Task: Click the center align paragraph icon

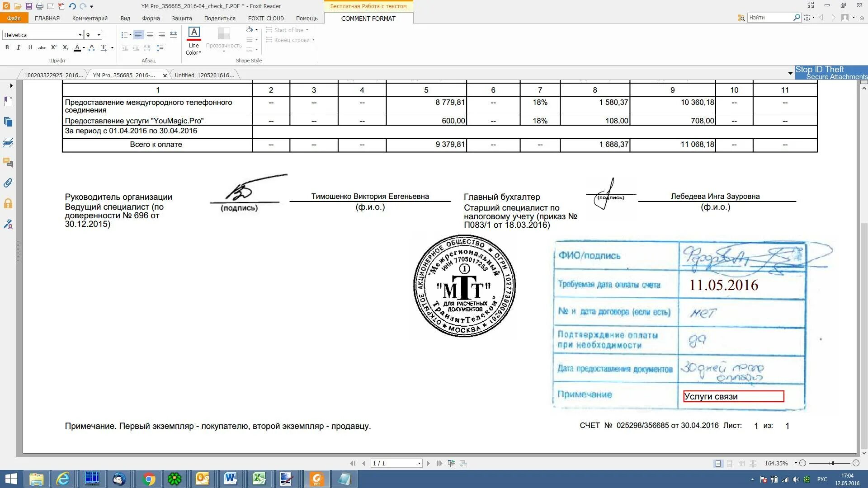Action: pos(150,35)
